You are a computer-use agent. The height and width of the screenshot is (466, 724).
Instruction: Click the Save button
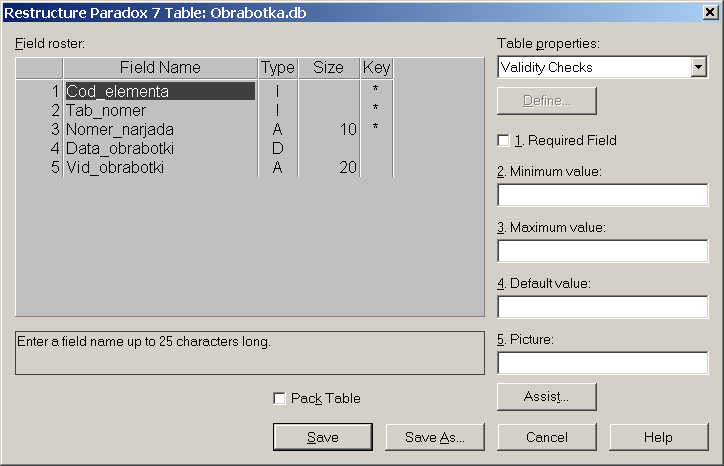(323, 437)
